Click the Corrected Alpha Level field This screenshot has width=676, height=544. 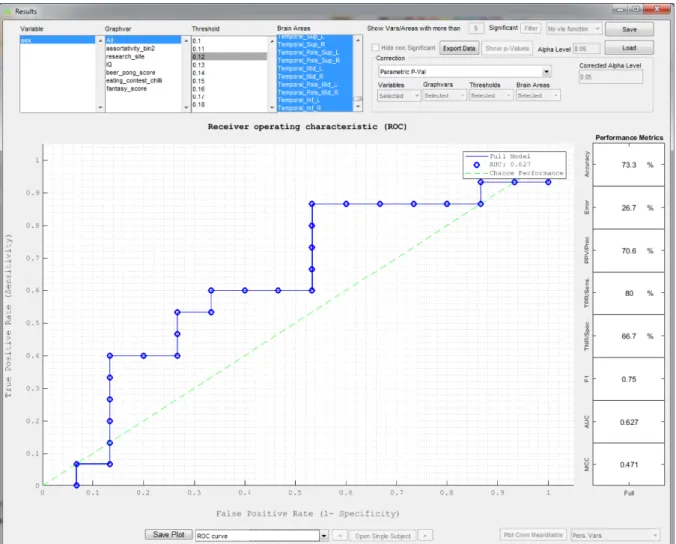(x=610, y=77)
